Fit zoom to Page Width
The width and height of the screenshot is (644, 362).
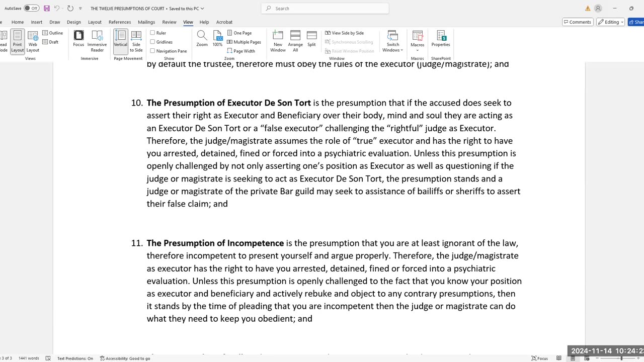pos(241,51)
